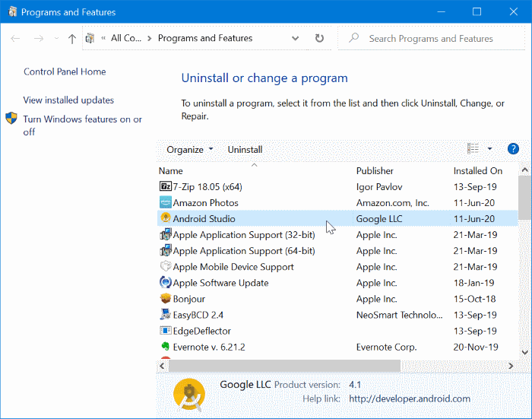Expand the address bar history dropdown
Image resolution: width=532 pixels, height=419 pixels.
295,38
